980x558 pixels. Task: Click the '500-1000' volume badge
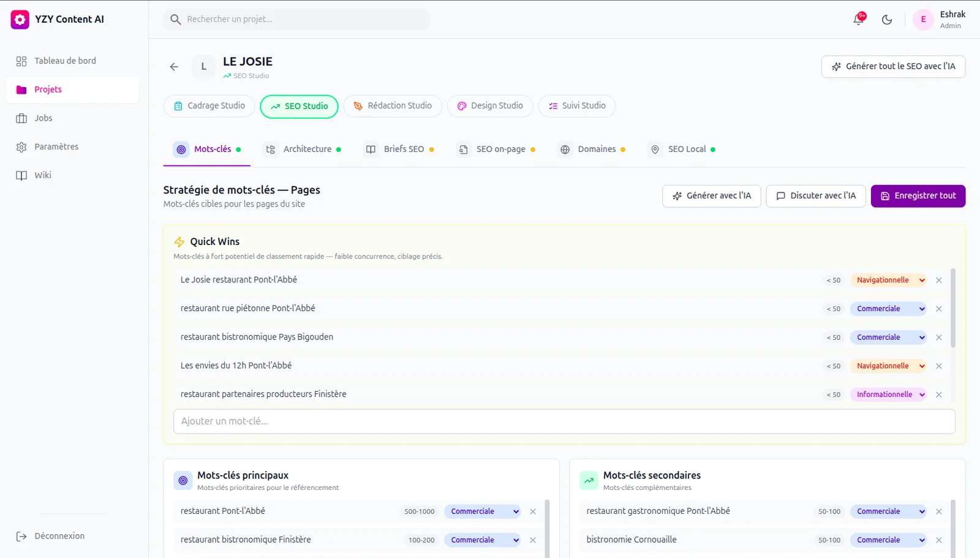click(420, 511)
